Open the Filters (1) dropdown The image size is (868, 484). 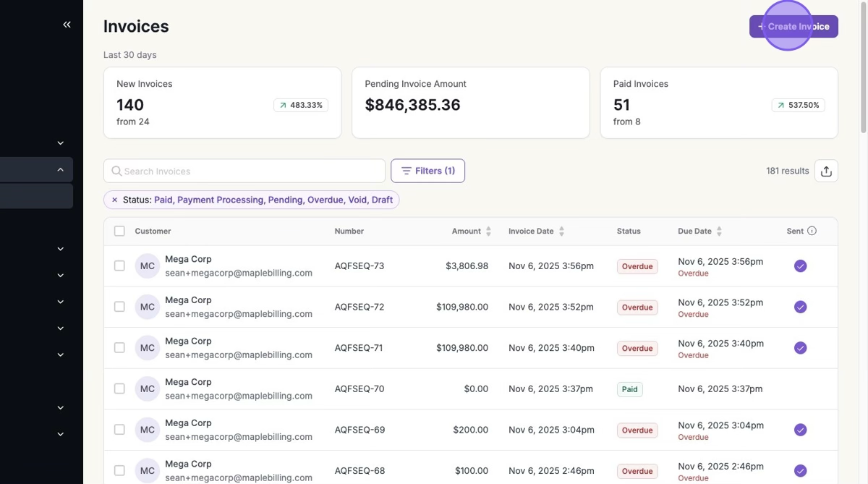click(x=427, y=171)
